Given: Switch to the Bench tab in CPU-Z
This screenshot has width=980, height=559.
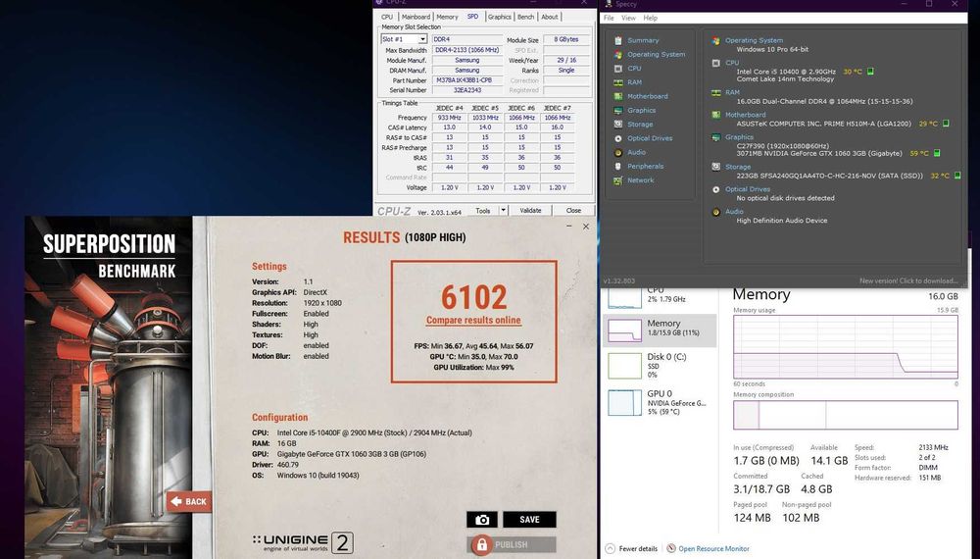Looking at the screenshot, I should click(525, 17).
